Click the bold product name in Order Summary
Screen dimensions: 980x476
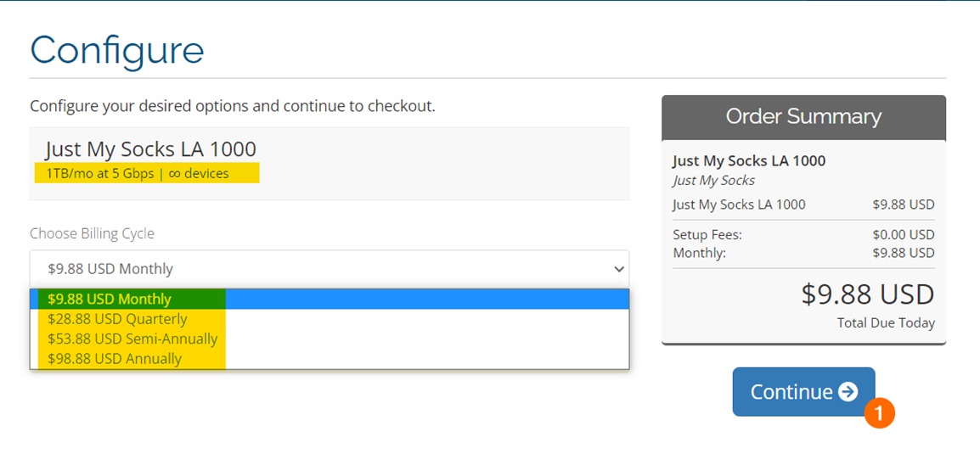point(749,160)
